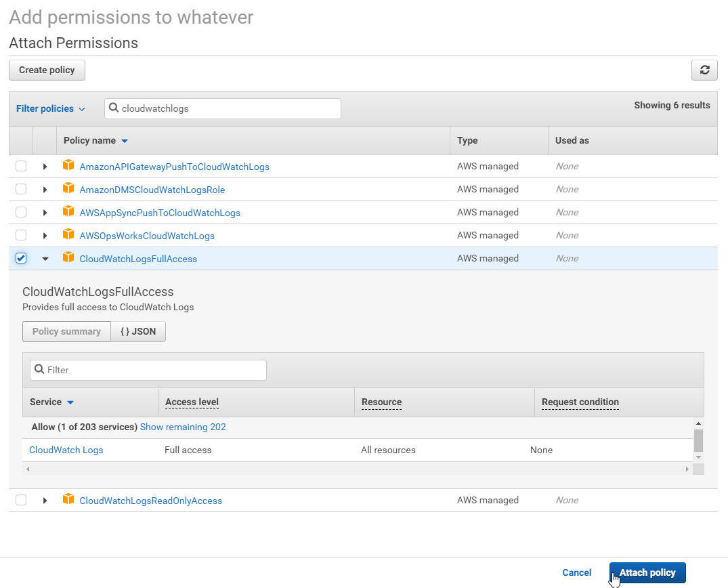Click the Showing 6 results text
The image size is (728, 588).
pos(672,106)
